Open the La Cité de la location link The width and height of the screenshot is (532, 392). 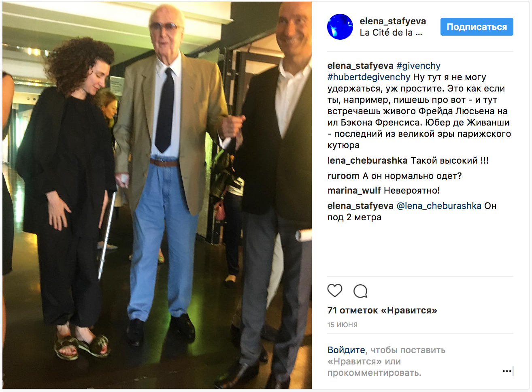coord(391,33)
